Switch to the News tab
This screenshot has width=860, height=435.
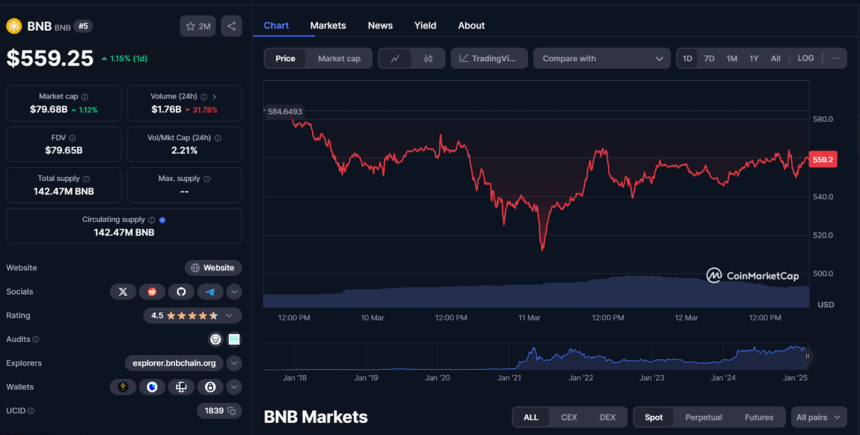tap(380, 26)
